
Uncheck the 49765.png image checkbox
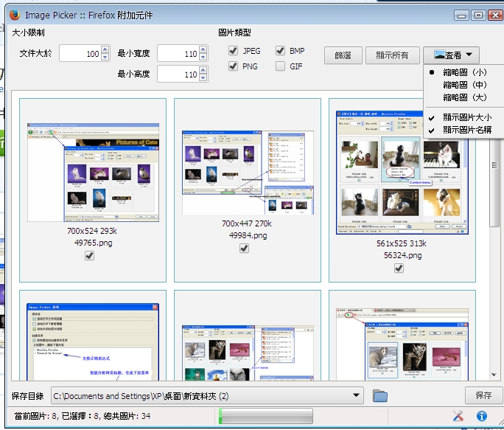click(89, 255)
